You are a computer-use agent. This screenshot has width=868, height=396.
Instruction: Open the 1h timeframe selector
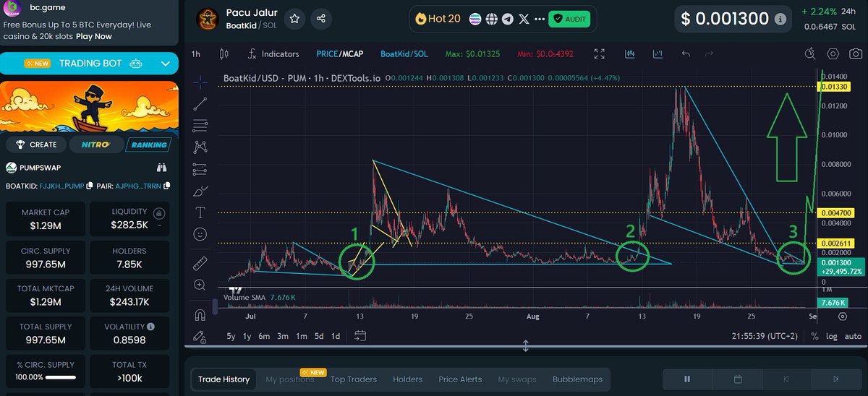coord(196,53)
